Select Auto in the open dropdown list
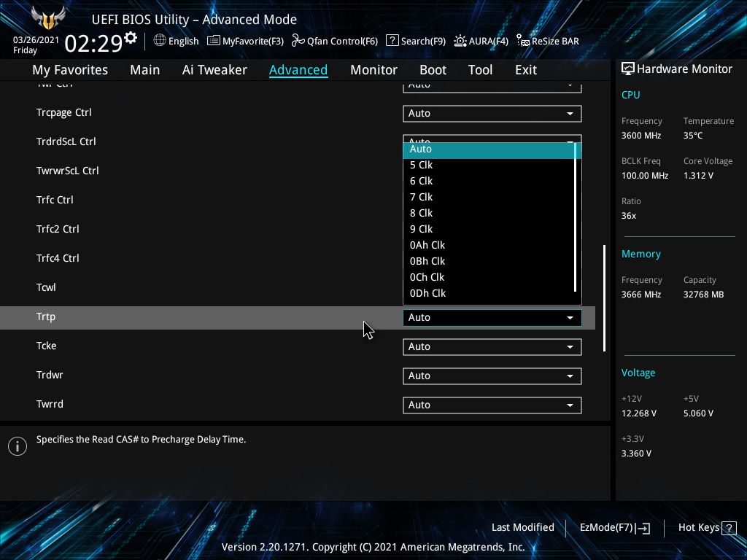Image resolution: width=747 pixels, height=560 pixels. (x=489, y=149)
